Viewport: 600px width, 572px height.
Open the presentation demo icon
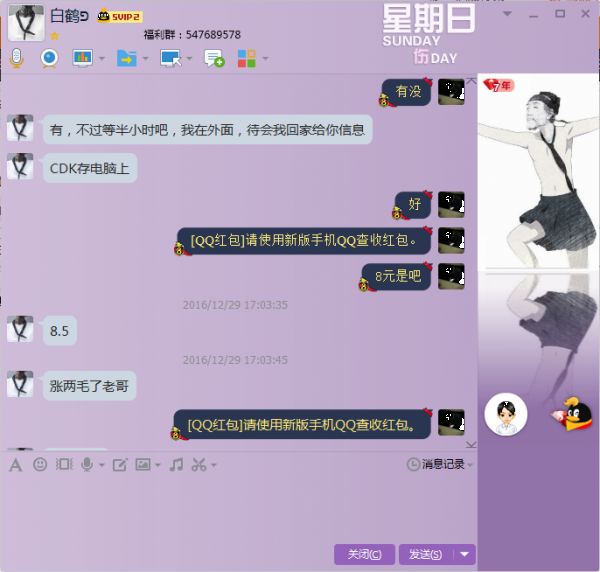tap(83, 58)
